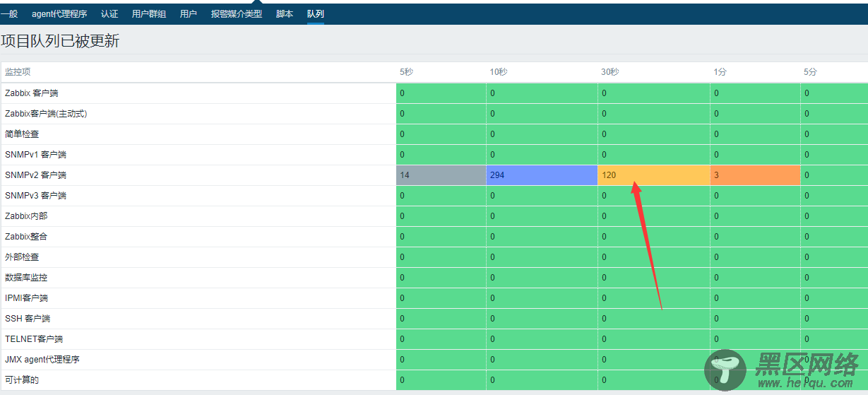Select SNMPv1 客户端 row label
868x395 pixels.
click(x=35, y=155)
